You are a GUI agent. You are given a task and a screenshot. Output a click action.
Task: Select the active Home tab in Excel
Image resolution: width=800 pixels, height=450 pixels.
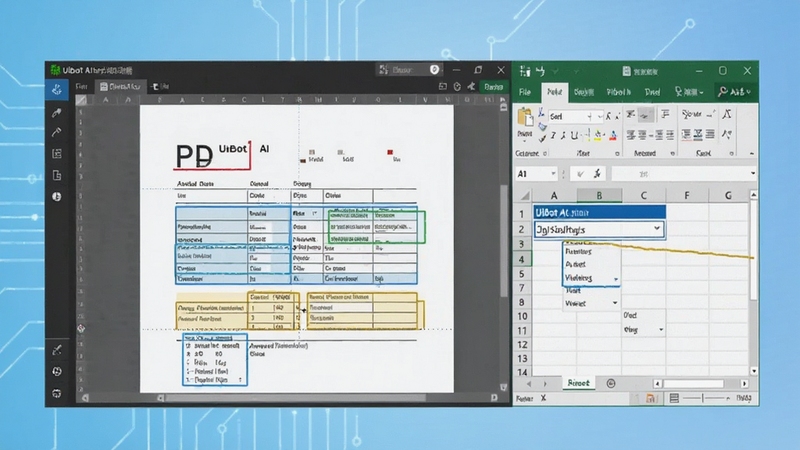point(554,92)
